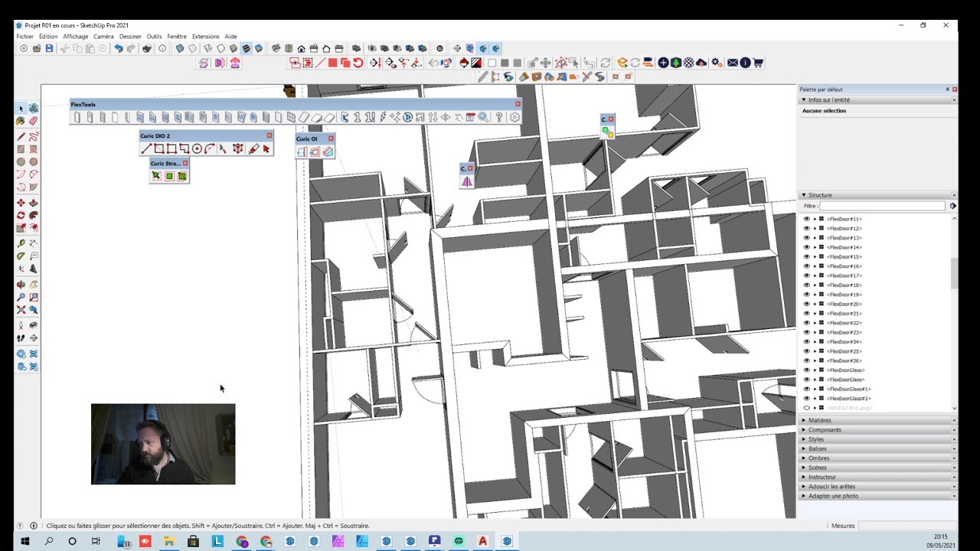Expand the FlexDoor#20 tree node
The width and height of the screenshot is (980, 551).
815,304
